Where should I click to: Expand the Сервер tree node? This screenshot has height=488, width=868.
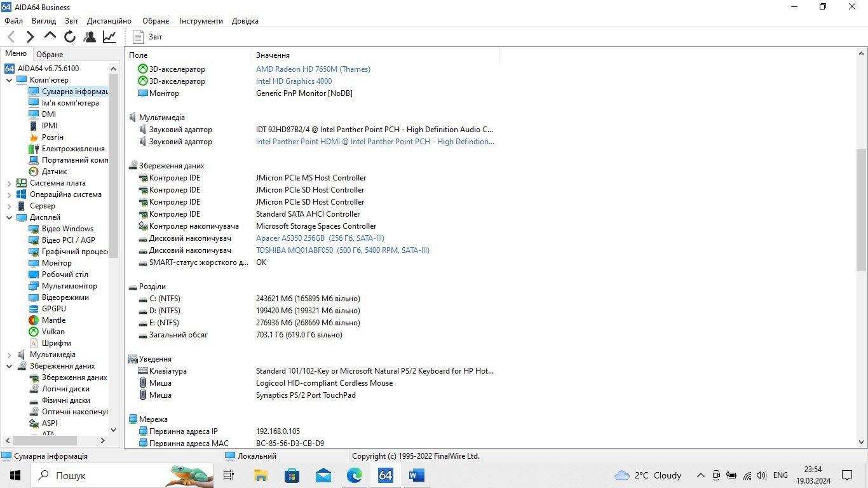[x=9, y=206]
